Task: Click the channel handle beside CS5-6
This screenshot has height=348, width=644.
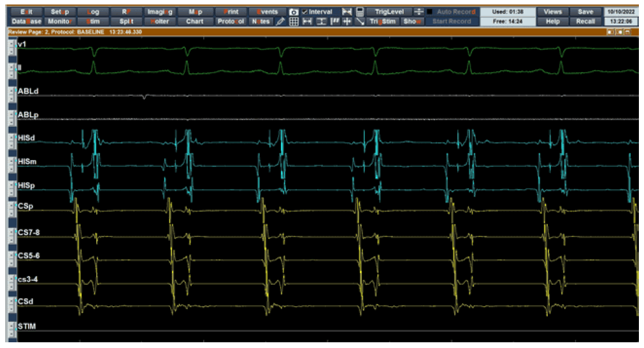Action: [11, 259]
